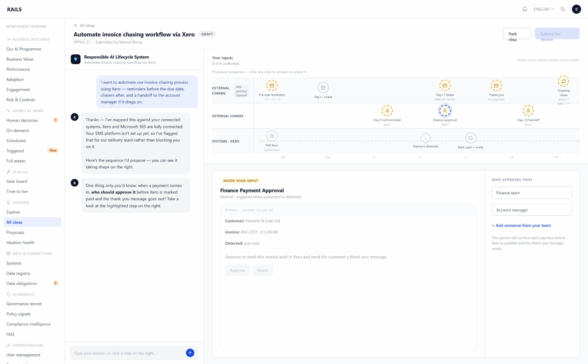This screenshot has height=364, width=588.
Task: Click the Thank-you on payment step icon
Action: [x=496, y=86]
